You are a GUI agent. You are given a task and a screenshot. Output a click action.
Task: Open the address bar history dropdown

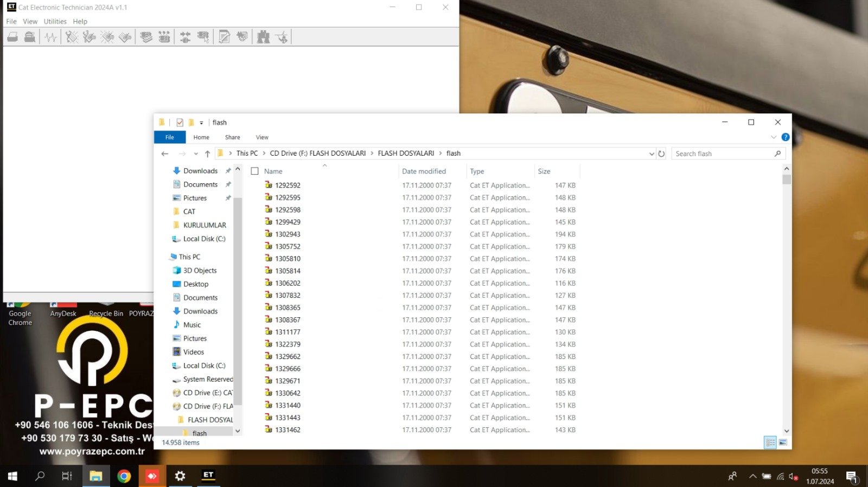(x=652, y=154)
